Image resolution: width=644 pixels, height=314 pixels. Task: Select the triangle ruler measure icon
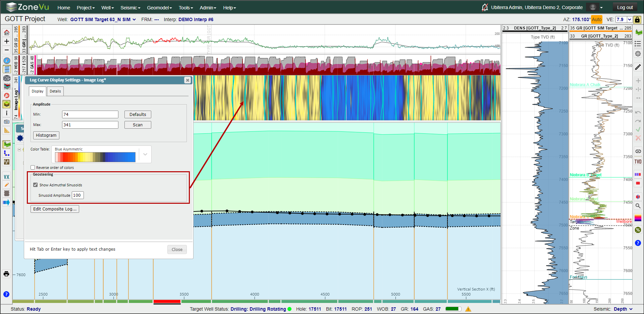click(6, 130)
